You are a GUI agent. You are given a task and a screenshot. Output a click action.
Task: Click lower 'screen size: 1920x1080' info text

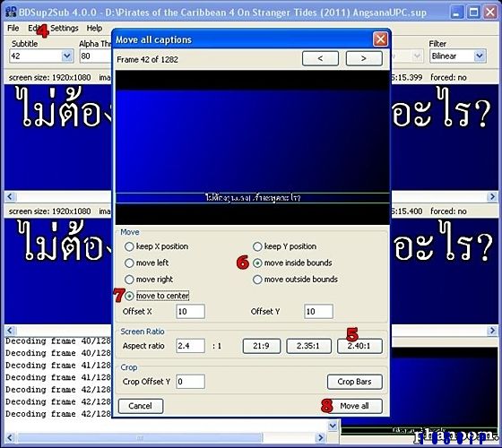click(x=49, y=211)
